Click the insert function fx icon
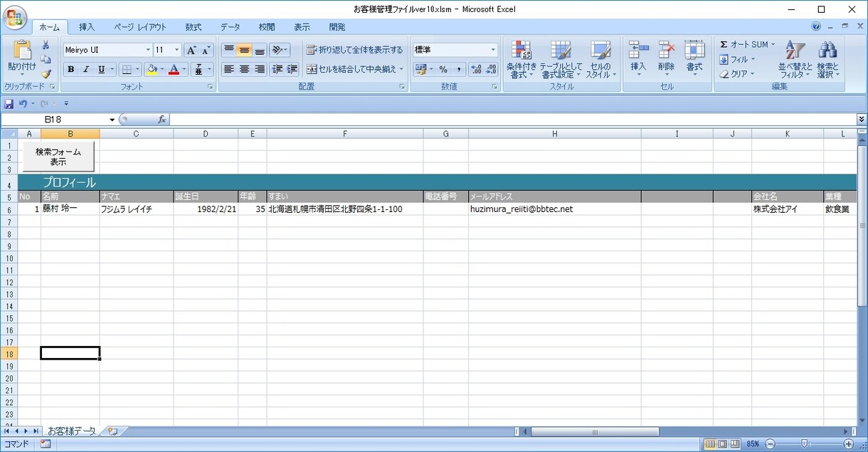Screen dimensions: 868x452 162,120
